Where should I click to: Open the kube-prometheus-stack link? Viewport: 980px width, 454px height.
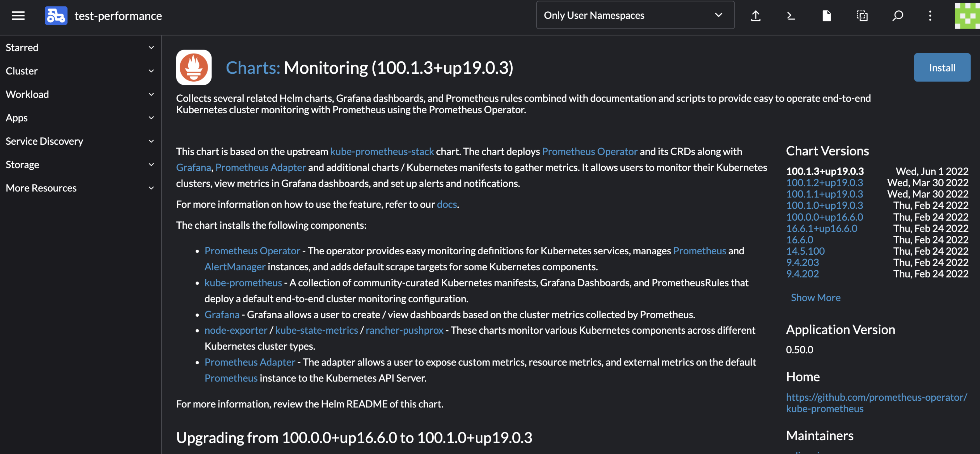382,151
